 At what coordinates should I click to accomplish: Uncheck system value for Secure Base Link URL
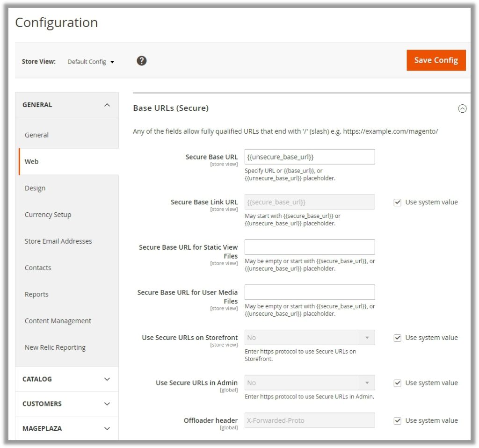tap(398, 202)
